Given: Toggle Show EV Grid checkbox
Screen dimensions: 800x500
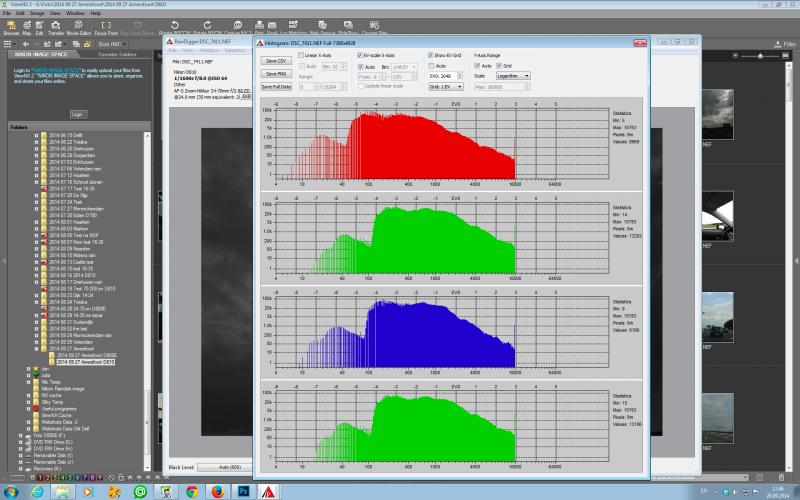Looking at the screenshot, I should pos(431,55).
